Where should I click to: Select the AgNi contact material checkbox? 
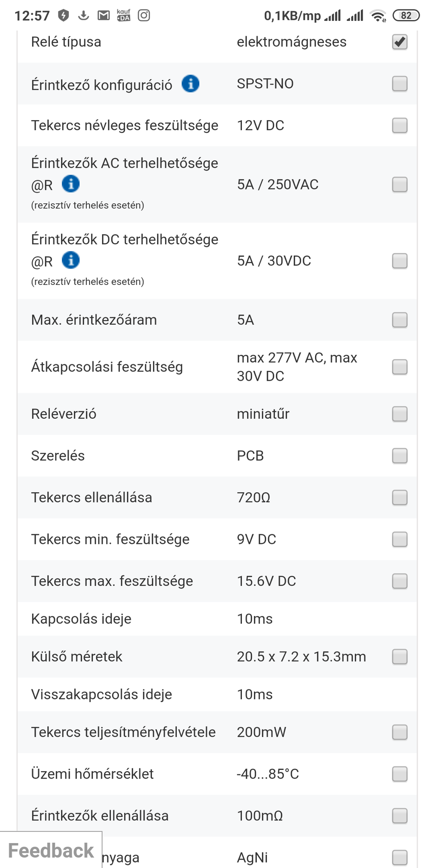click(x=400, y=857)
